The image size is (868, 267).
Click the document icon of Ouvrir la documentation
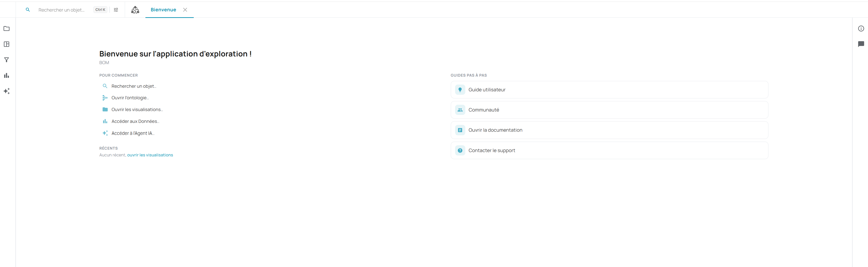click(460, 130)
